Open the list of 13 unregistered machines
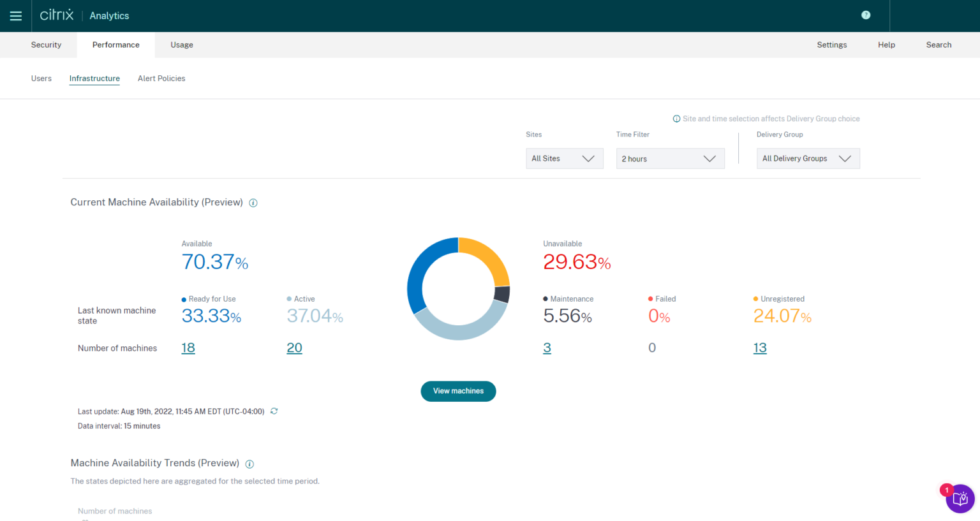Viewport: 980px width, 521px height. pyautogui.click(x=759, y=348)
